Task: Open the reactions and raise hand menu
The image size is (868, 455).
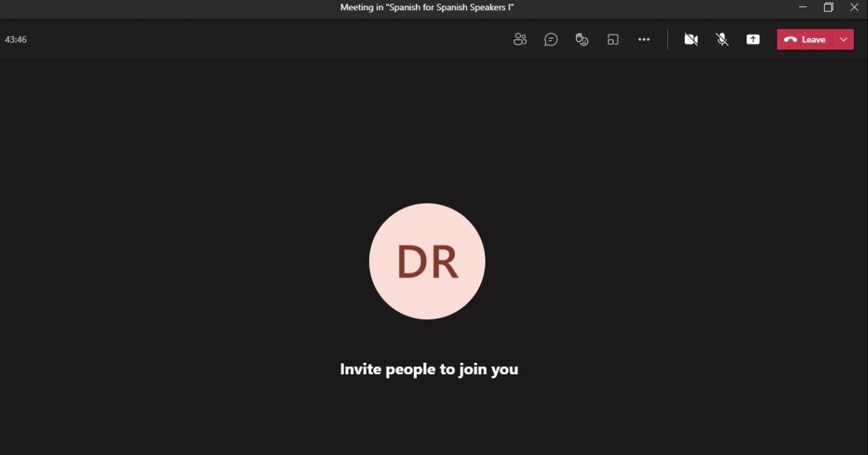Action: coord(582,39)
